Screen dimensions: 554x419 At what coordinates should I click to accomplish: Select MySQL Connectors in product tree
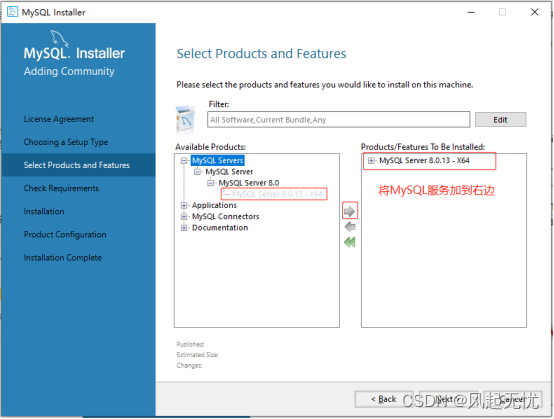coord(225,217)
